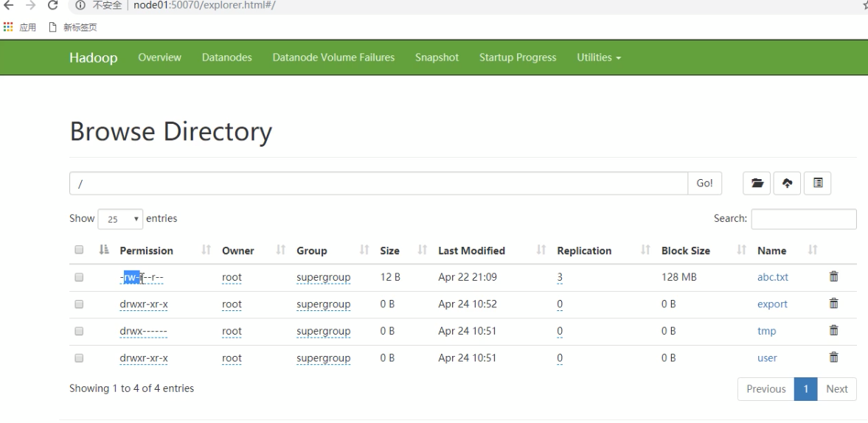
Task: Click the create directory folder icon
Action: 757,183
